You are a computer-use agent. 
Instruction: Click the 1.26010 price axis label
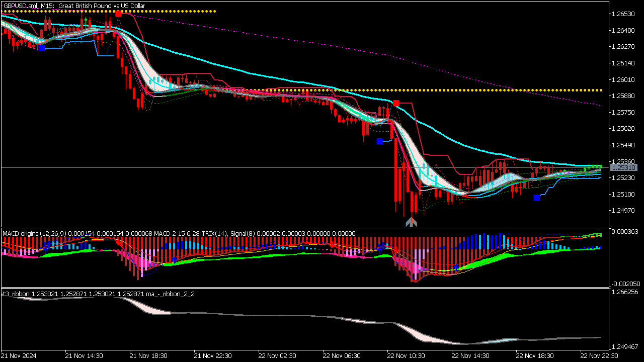click(622, 79)
